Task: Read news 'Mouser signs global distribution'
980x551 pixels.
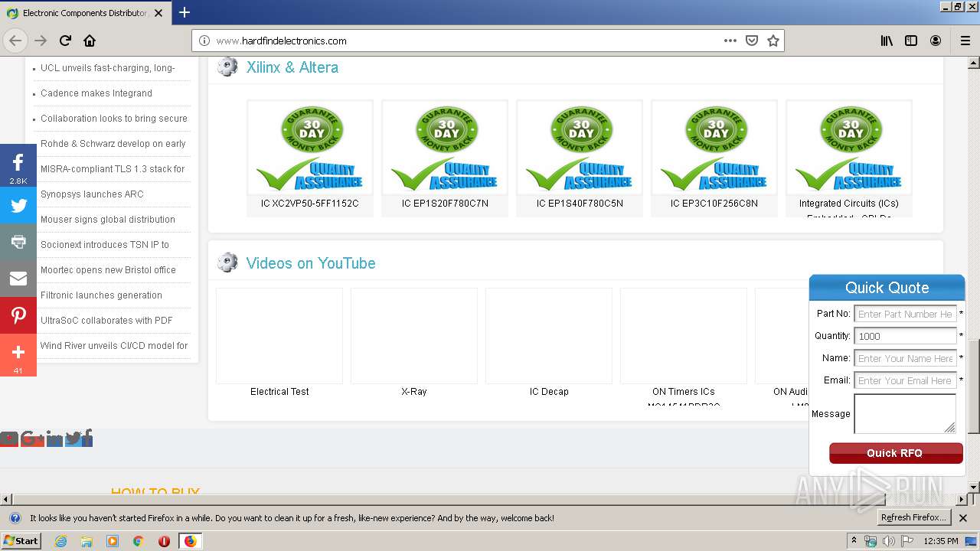Action: pos(108,220)
